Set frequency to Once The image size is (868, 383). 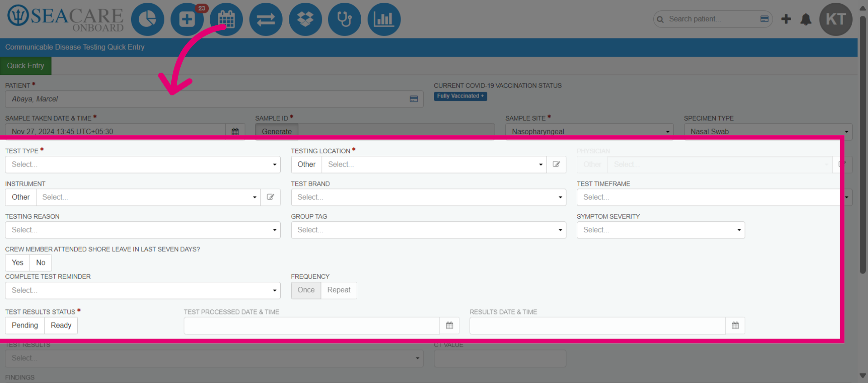pyautogui.click(x=306, y=290)
